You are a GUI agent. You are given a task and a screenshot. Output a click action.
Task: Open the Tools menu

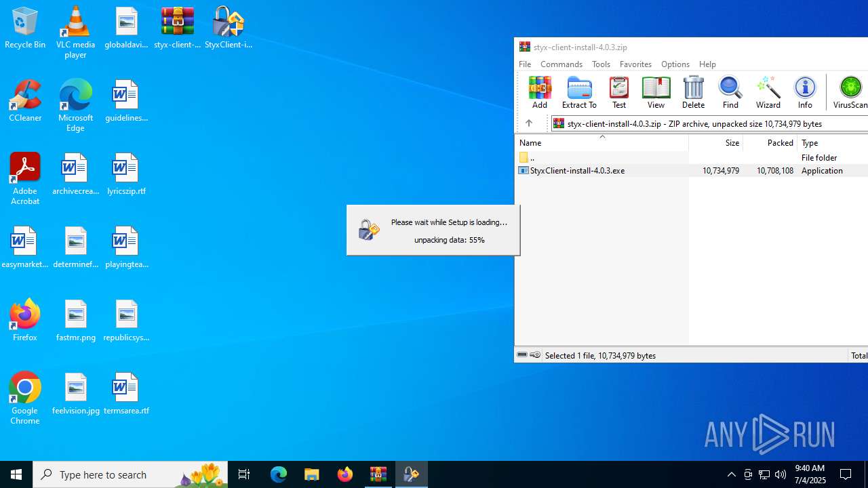(601, 64)
